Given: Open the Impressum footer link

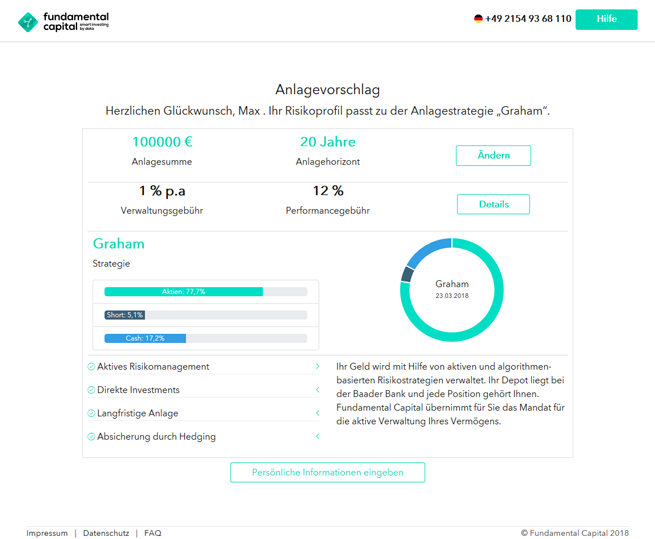Looking at the screenshot, I should (47, 533).
